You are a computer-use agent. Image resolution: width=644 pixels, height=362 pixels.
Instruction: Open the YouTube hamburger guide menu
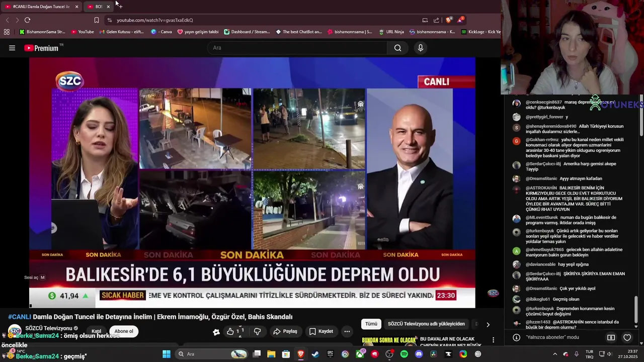click(x=12, y=48)
